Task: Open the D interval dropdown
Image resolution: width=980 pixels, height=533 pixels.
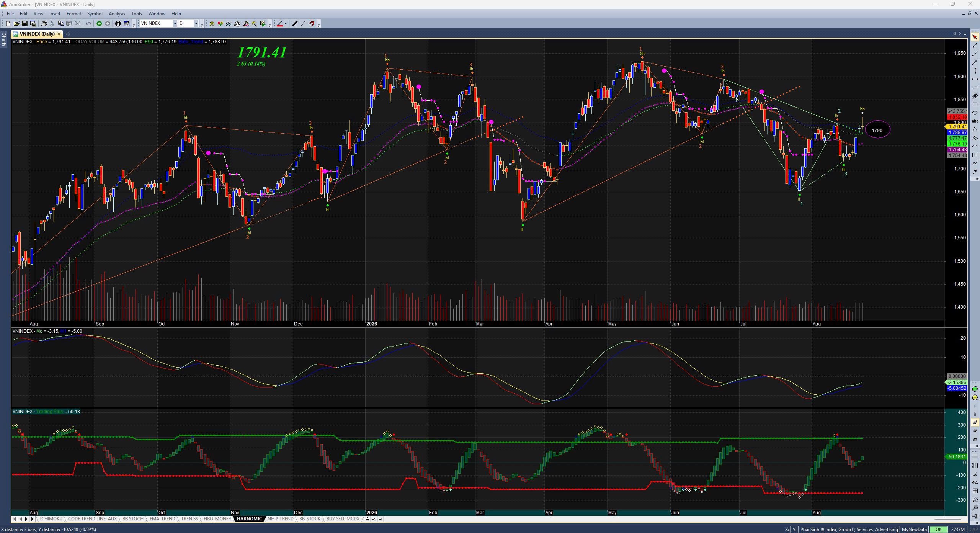Action: point(196,24)
